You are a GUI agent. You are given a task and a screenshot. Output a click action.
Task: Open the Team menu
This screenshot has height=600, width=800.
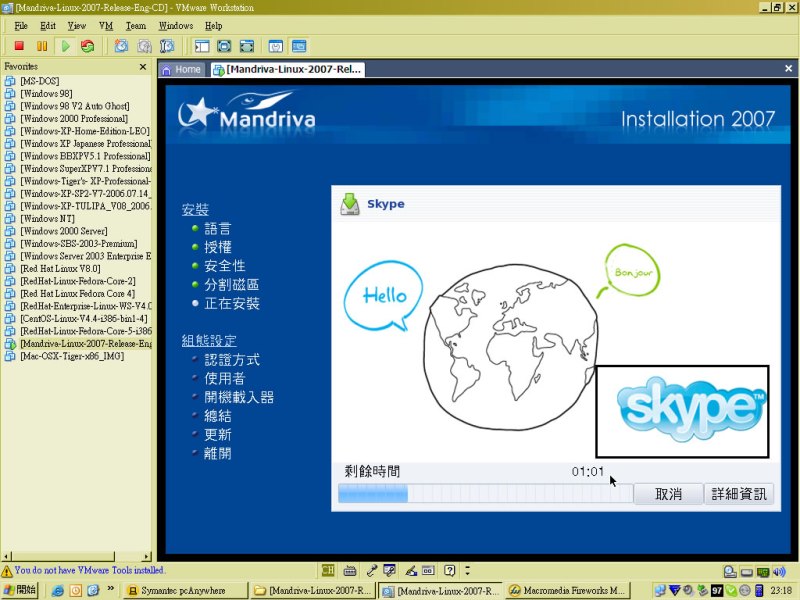[136, 26]
